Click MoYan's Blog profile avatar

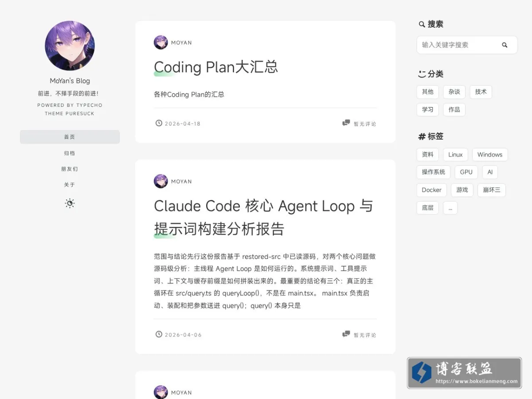point(70,46)
